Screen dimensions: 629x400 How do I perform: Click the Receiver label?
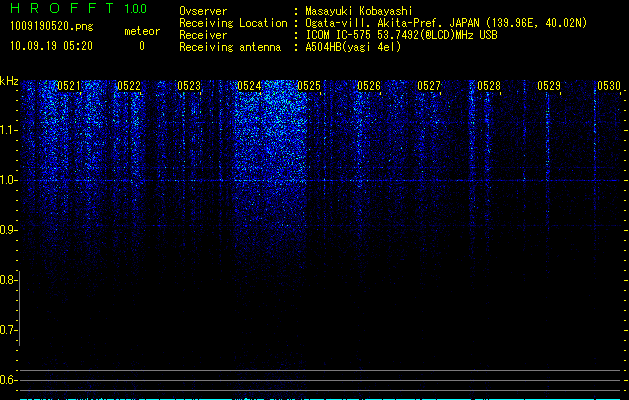203,35
